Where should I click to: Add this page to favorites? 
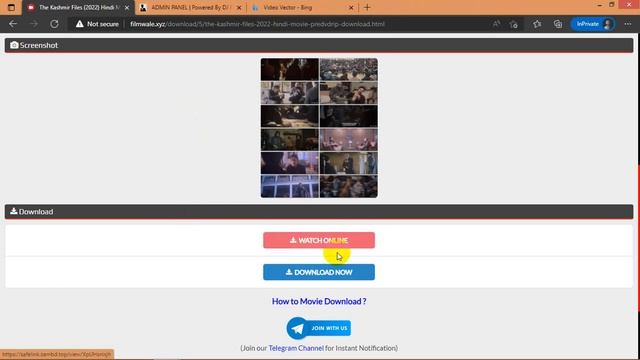tap(514, 24)
